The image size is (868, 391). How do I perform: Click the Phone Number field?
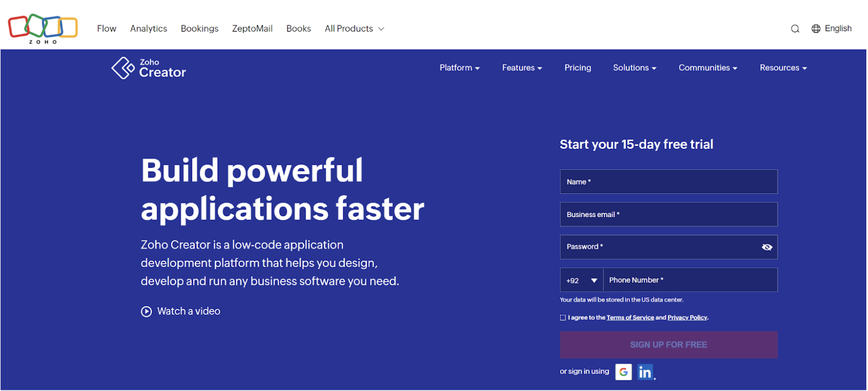tap(690, 280)
